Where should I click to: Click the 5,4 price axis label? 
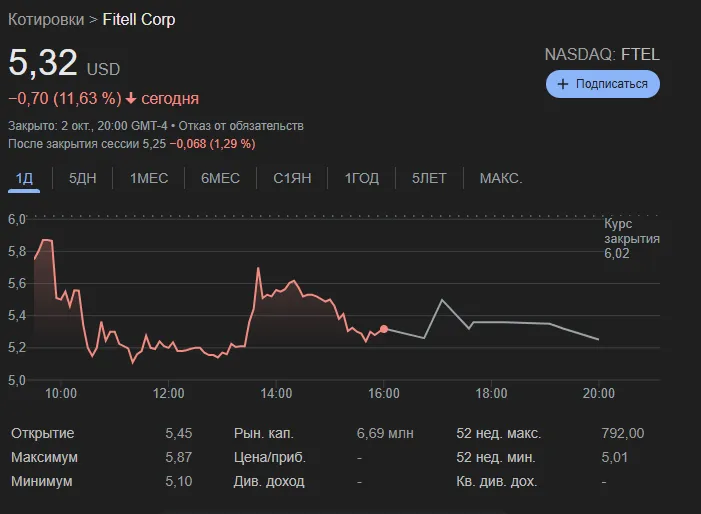pos(17,316)
